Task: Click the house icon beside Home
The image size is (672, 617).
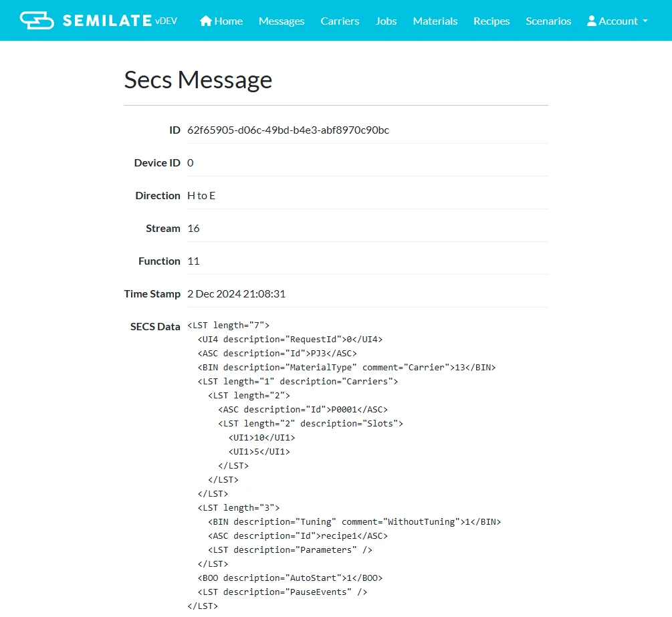Action: pyautogui.click(x=206, y=21)
